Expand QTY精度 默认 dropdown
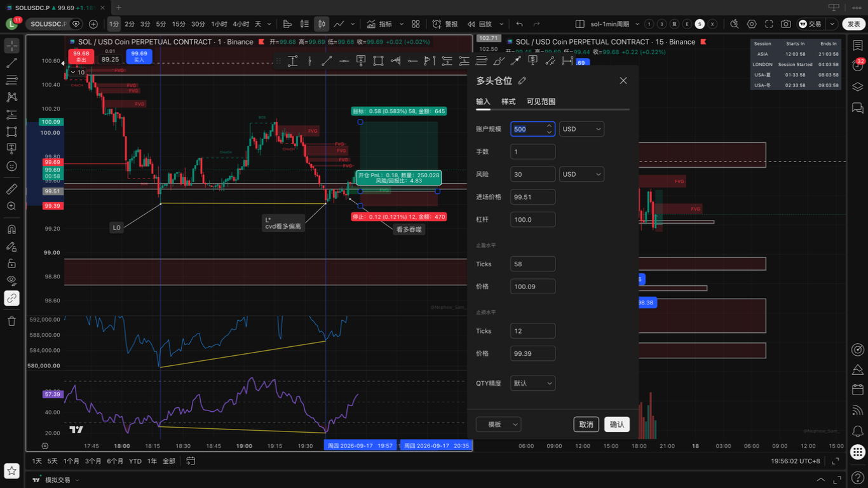This screenshot has height=488, width=868. click(532, 383)
